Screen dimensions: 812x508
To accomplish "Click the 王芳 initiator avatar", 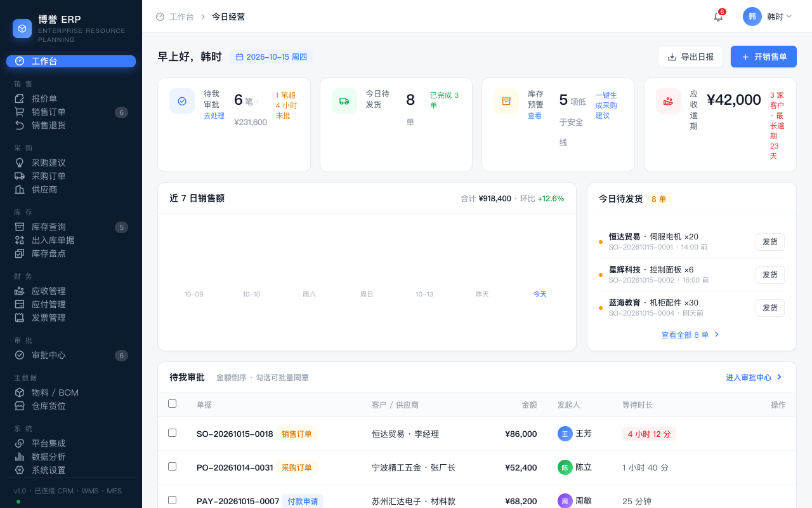I will [x=565, y=434].
